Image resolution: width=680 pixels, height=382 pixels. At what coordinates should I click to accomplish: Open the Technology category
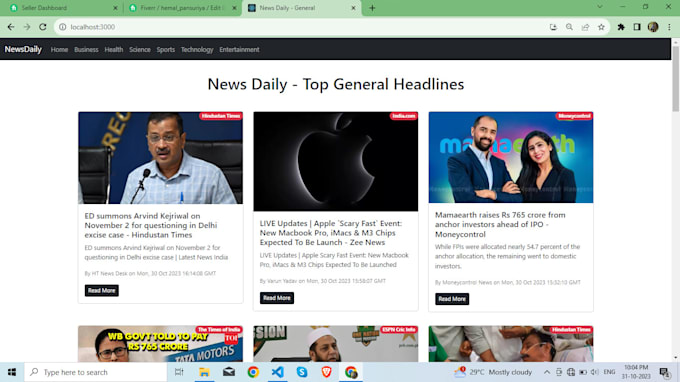[197, 49]
